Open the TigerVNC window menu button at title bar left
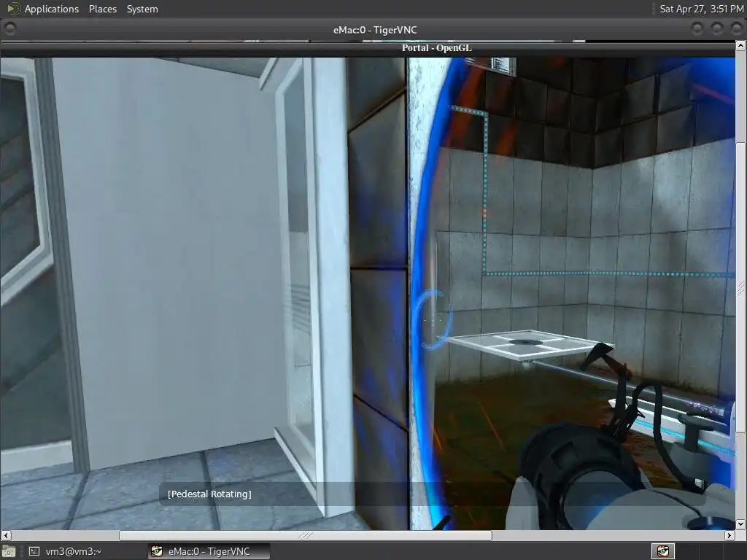The image size is (747, 560). [9, 29]
